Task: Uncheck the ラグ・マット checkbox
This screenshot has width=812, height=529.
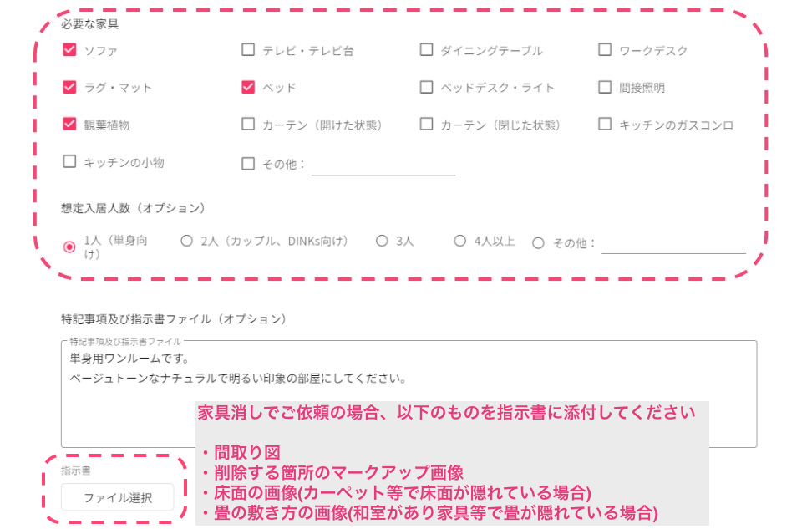Action: (69, 87)
